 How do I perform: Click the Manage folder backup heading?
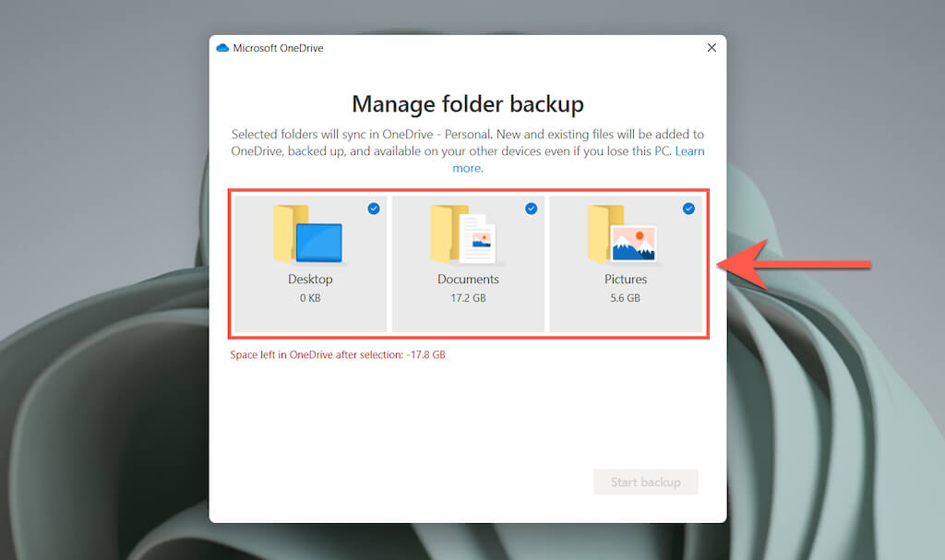pos(468,103)
